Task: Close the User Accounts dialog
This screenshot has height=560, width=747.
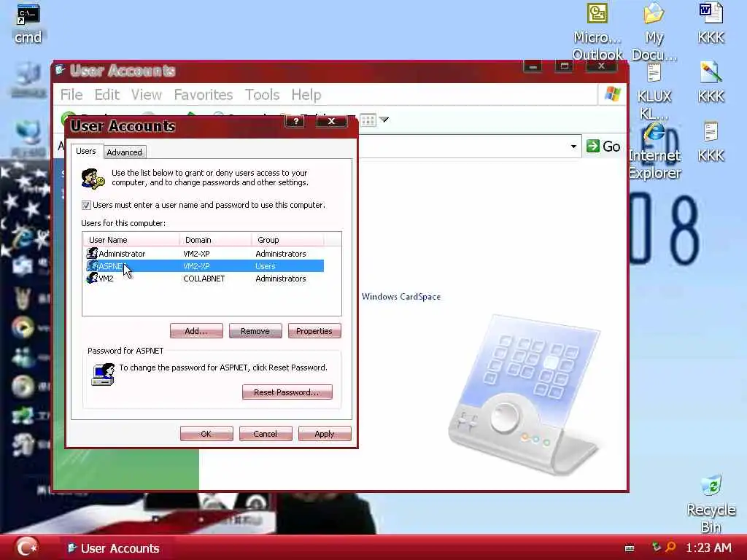Action: [x=332, y=122]
